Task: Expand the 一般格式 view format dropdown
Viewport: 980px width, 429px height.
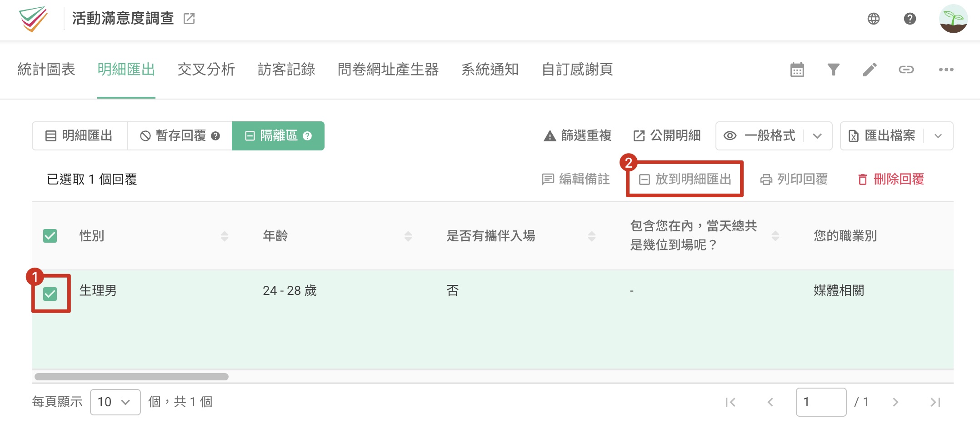Action: click(x=818, y=135)
